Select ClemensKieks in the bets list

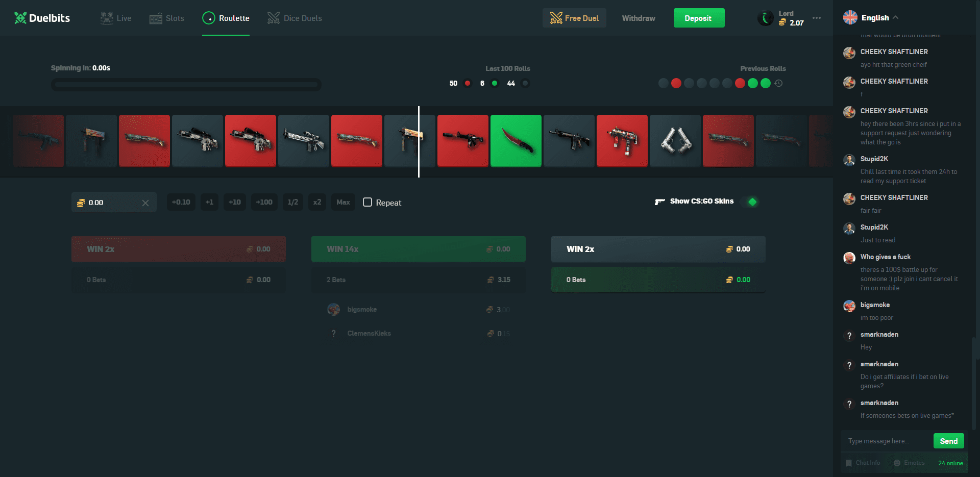(369, 333)
